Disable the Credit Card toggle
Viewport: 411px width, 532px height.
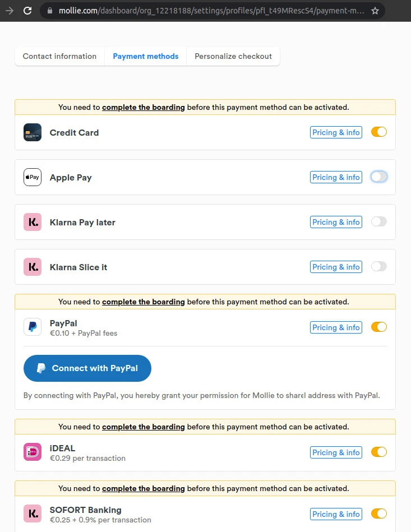(379, 132)
